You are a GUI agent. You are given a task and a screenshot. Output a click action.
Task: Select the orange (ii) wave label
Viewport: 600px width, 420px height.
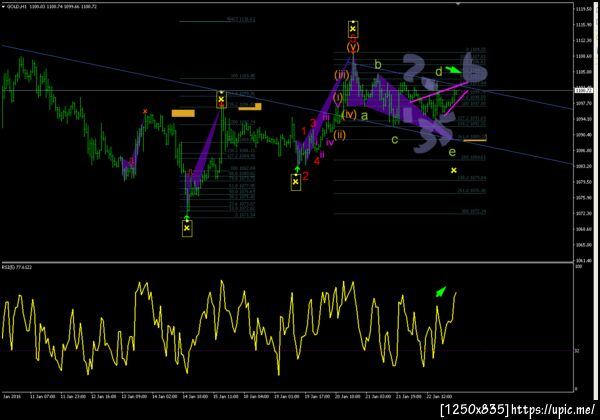339,135
